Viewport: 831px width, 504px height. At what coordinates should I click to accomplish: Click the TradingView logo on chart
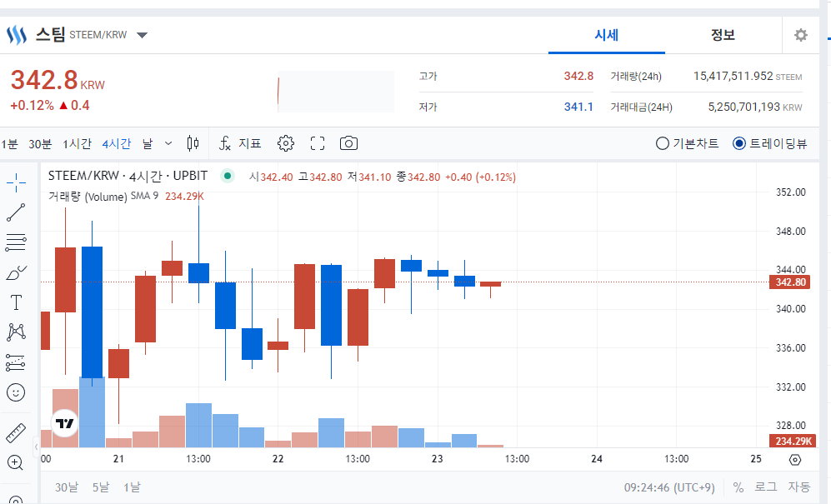pyautogui.click(x=65, y=423)
